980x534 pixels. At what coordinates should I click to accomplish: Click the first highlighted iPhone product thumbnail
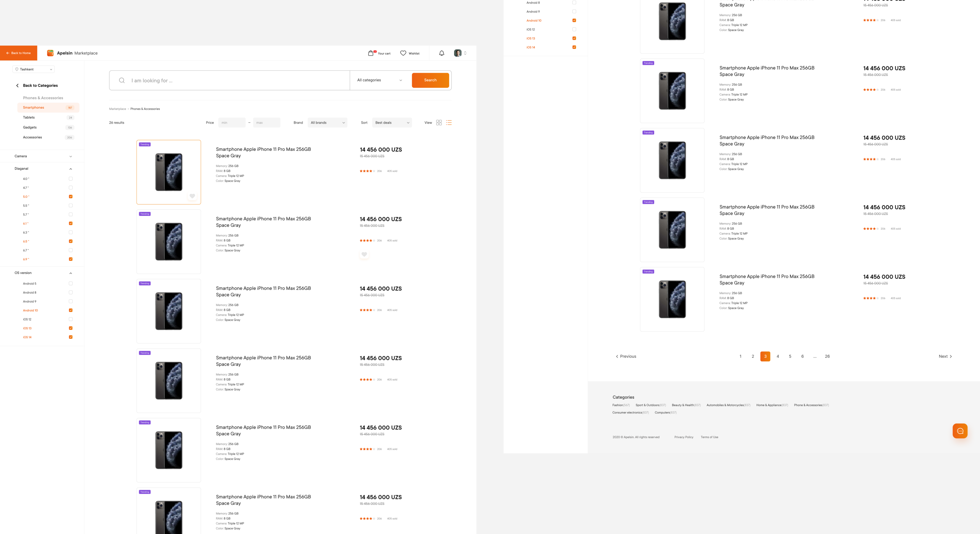pyautogui.click(x=169, y=172)
